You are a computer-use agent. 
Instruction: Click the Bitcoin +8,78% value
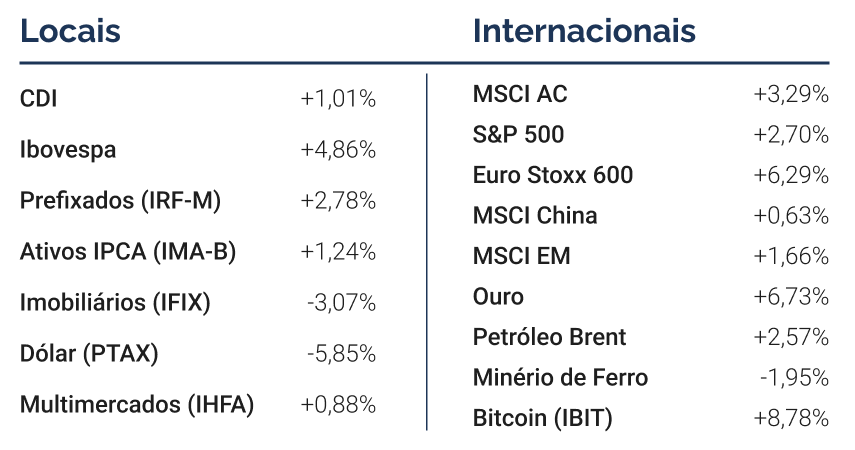[x=791, y=418]
